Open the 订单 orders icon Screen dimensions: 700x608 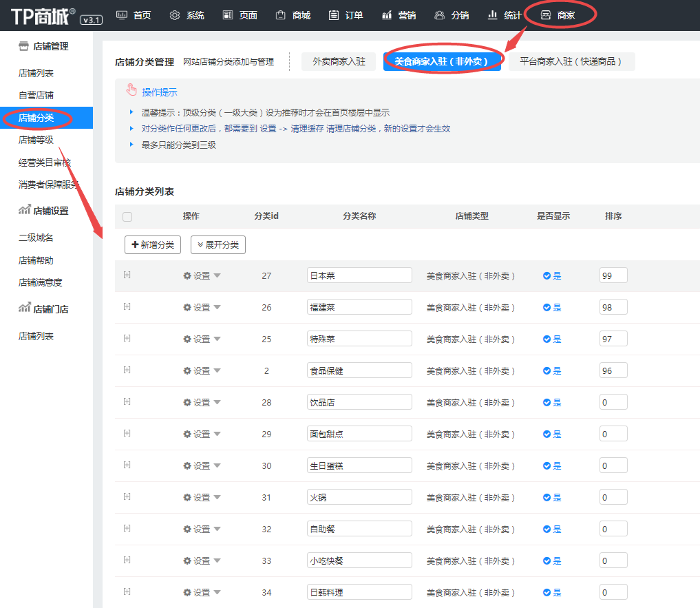pos(334,14)
